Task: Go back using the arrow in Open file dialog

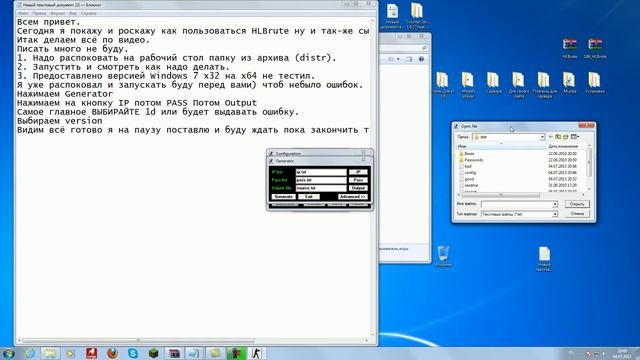Action: 551,137
